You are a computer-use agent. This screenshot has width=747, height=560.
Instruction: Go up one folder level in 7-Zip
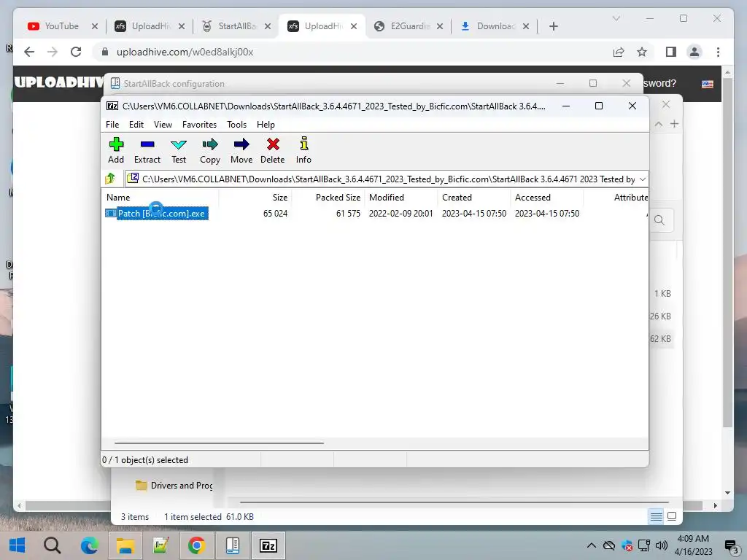point(110,179)
